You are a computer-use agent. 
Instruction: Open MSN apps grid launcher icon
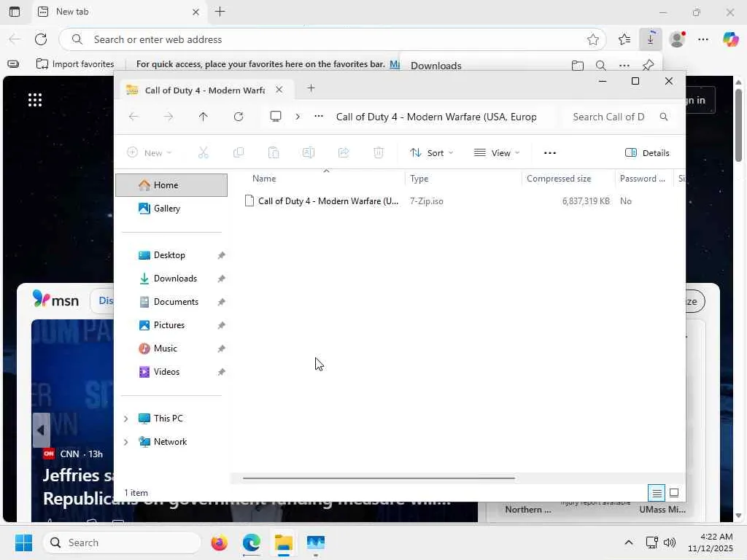click(35, 100)
